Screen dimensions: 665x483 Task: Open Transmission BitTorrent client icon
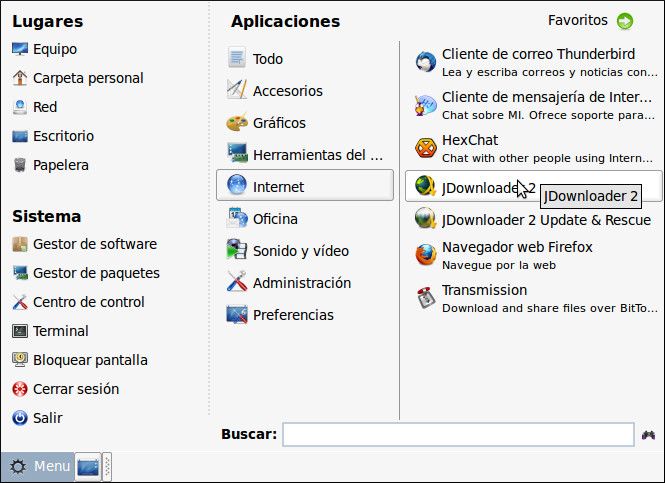click(426, 298)
